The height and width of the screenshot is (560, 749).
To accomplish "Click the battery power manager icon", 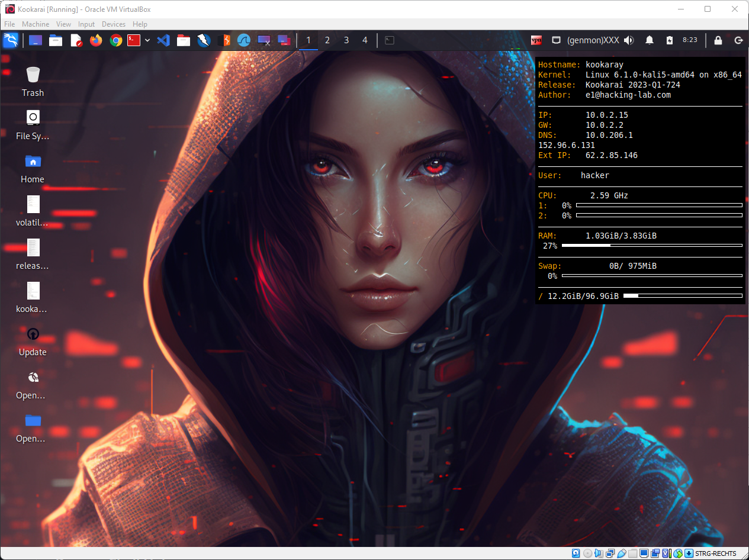I will [670, 40].
